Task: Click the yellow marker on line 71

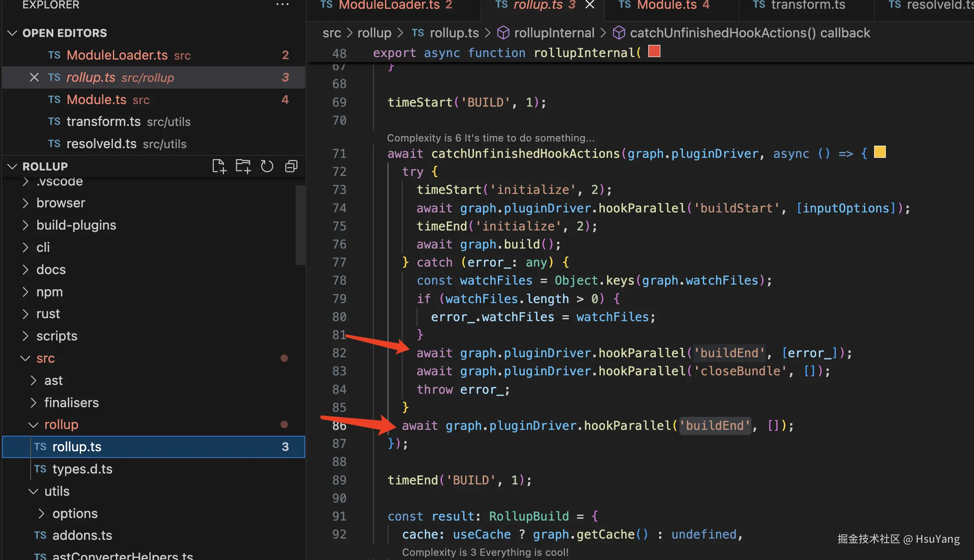Action: [x=880, y=152]
